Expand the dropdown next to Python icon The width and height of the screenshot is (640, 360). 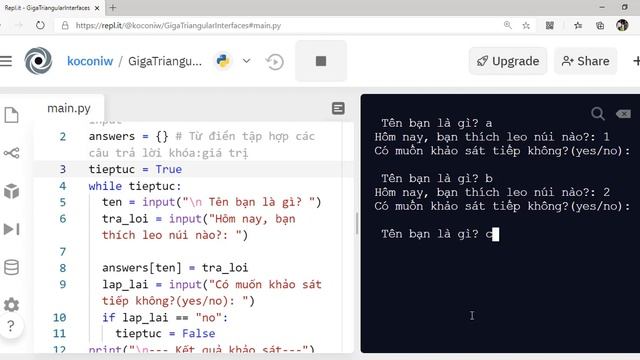247,61
